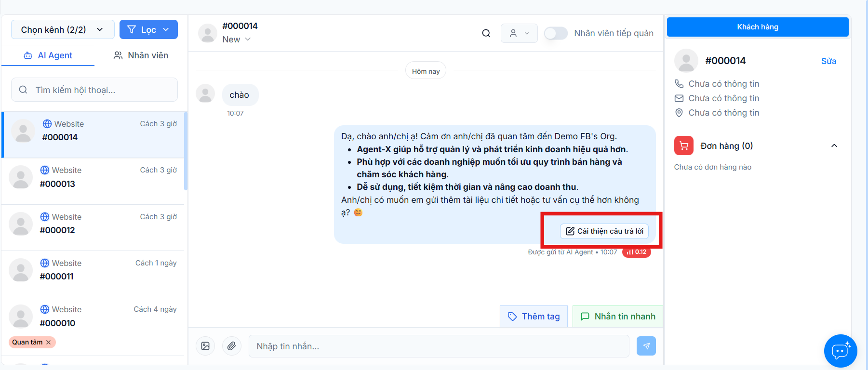This screenshot has height=370, width=868.
Task: Click the globe Website icon of #000012
Action: coord(45,217)
